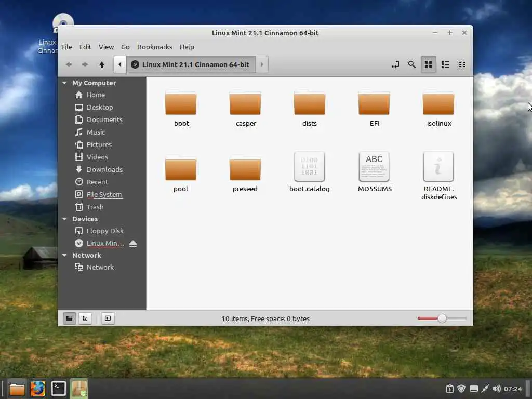
Task: Open the update manager shield icon
Action: tap(461, 389)
